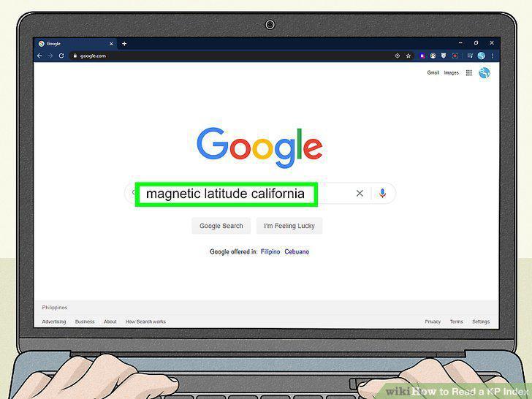This screenshot has width=532, height=399.
Task: Click the padlock icon beside google.com
Action: pos(75,56)
